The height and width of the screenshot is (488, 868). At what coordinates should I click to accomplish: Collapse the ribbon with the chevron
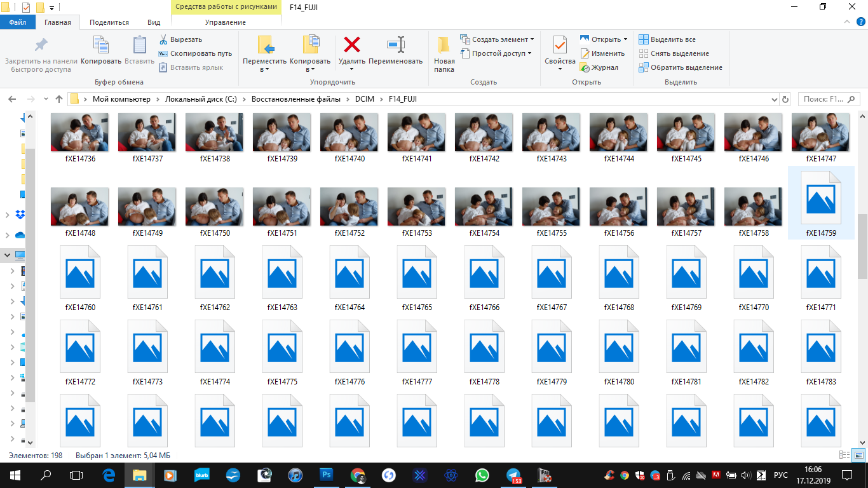coord(847,22)
